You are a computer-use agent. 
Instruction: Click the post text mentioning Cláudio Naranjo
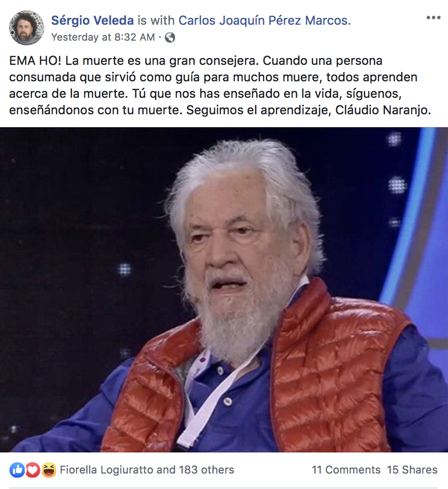click(x=220, y=85)
